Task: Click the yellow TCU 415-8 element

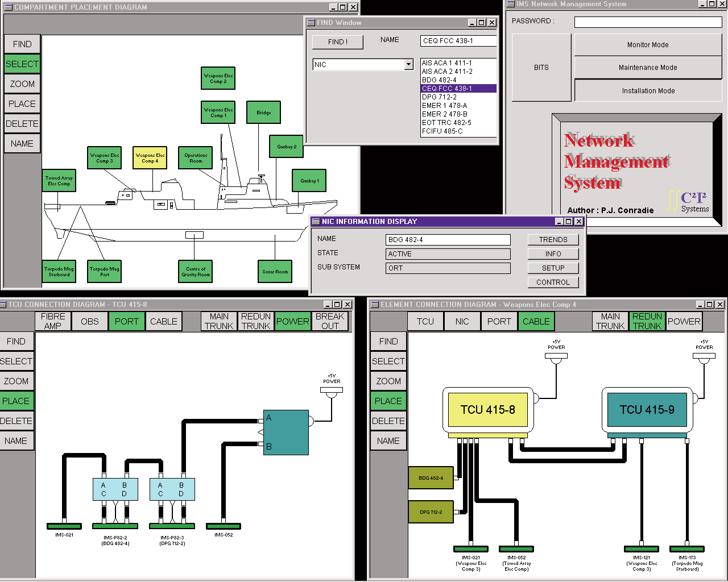Action: (x=488, y=410)
